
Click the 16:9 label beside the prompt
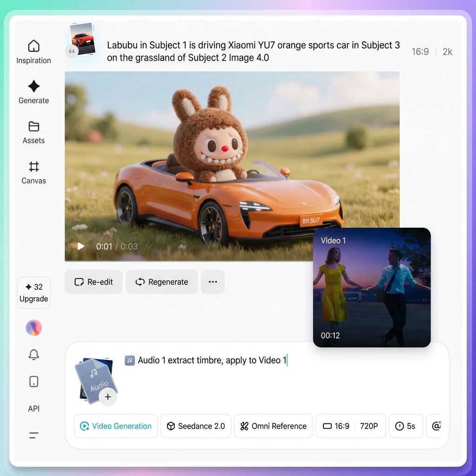[x=420, y=52]
